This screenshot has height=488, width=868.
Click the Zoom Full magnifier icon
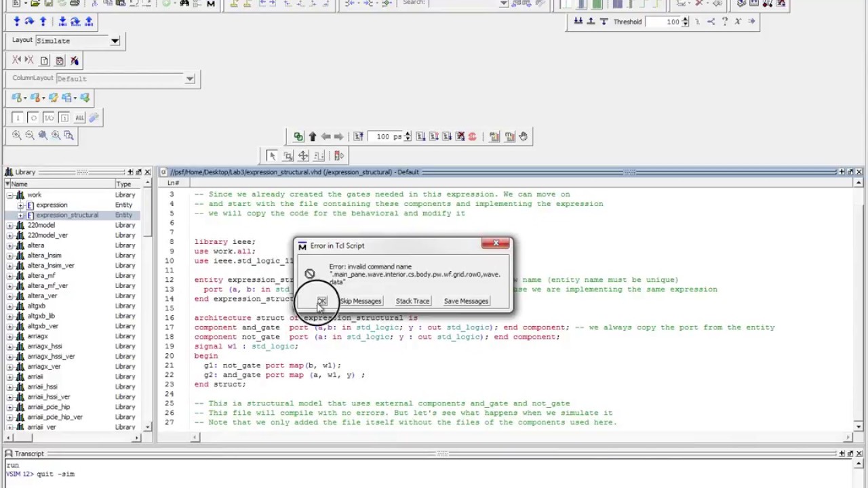coord(43,135)
